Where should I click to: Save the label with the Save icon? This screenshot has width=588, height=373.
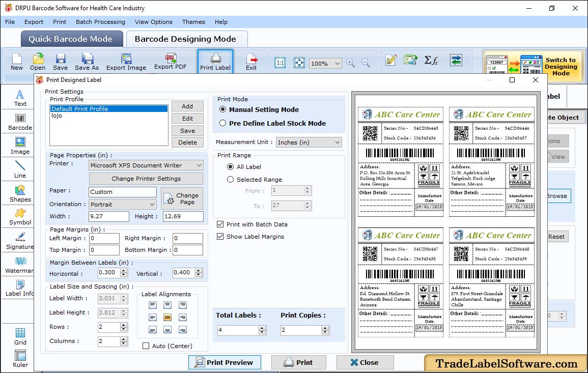(x=60, y=62)
